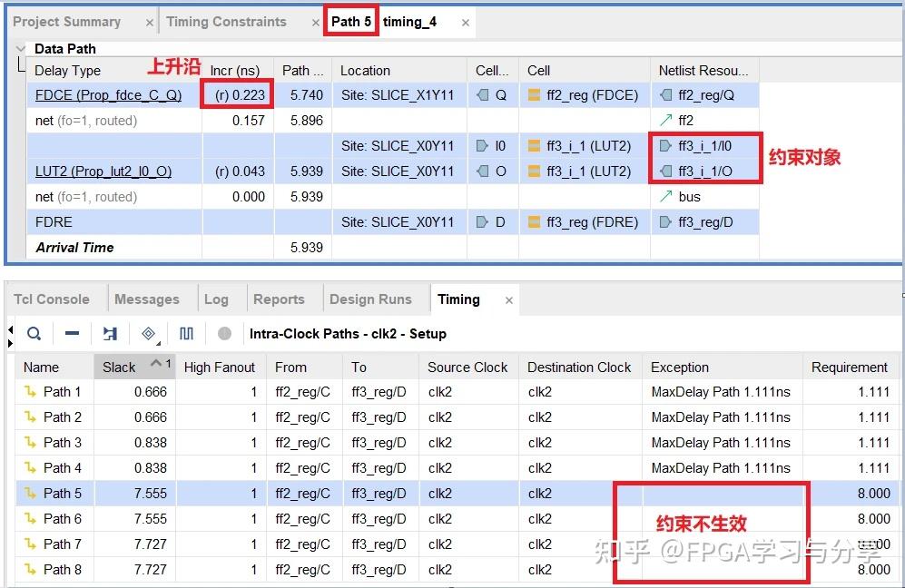This screenshot has width=905, height=588.
Task: Click the waveform icon in the Timing toolbar
Action: pos(186,333)
